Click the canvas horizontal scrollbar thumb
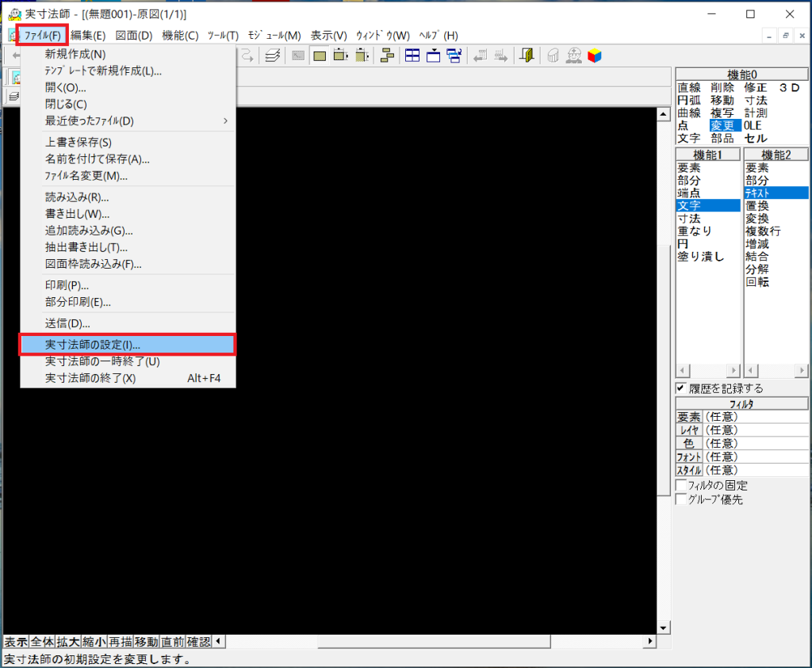The height and width of the screenshot is (668, 812). click(x=434, y=642)
